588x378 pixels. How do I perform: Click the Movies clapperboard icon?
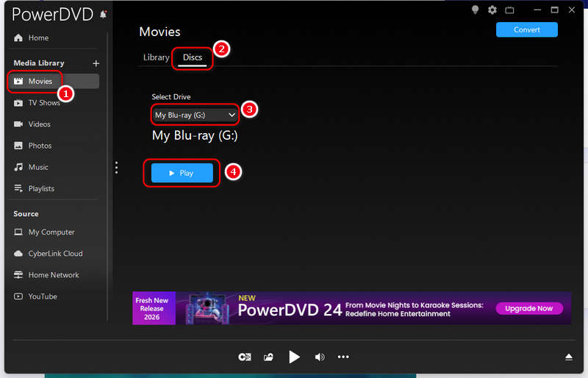pos(18,81)
